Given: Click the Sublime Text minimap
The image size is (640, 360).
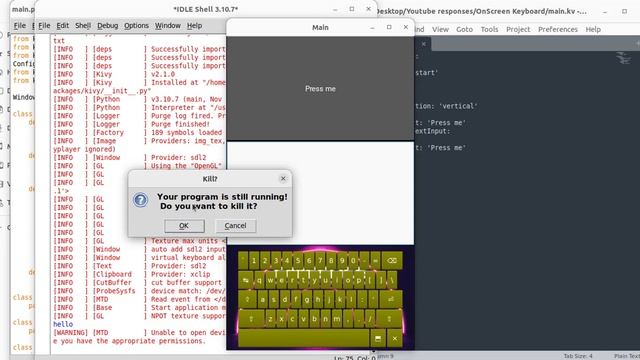Looking at the screenshot, I should [624, 59].
